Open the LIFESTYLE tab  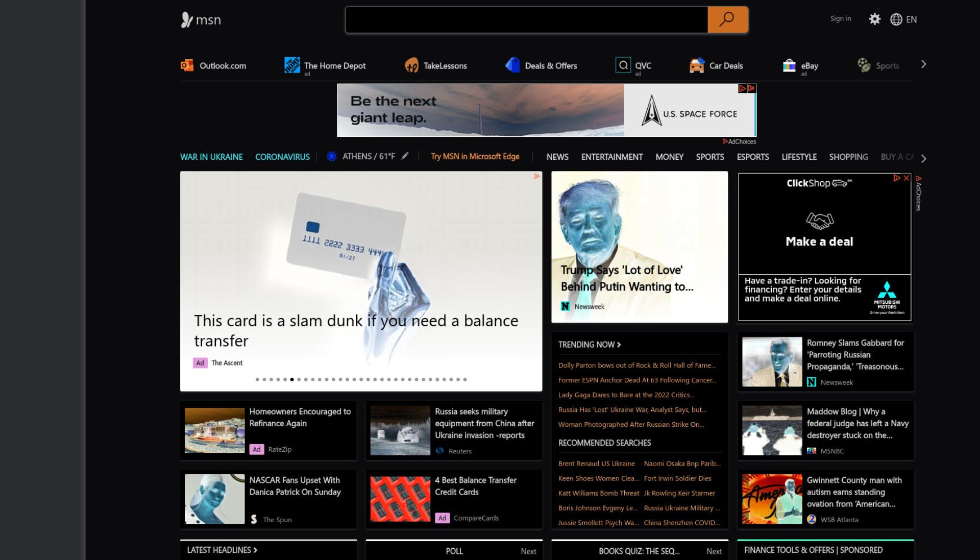[799, 157]
